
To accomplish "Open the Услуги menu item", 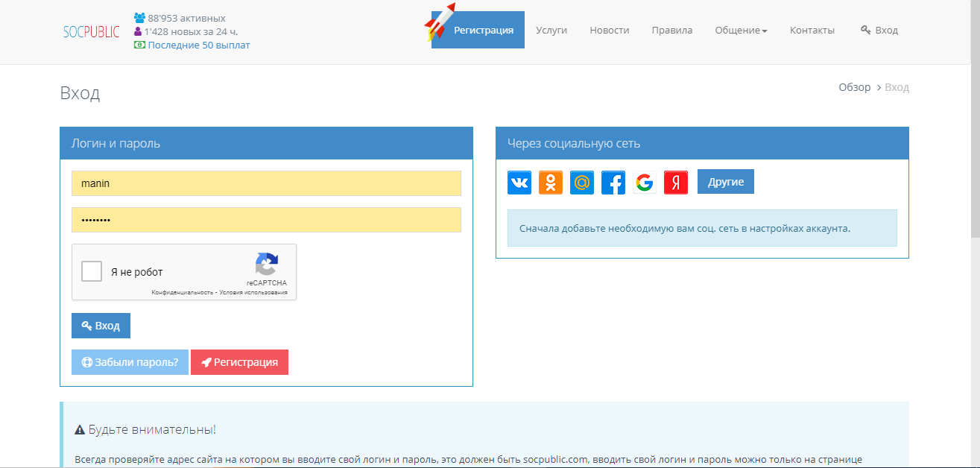I will click(551, 31).
